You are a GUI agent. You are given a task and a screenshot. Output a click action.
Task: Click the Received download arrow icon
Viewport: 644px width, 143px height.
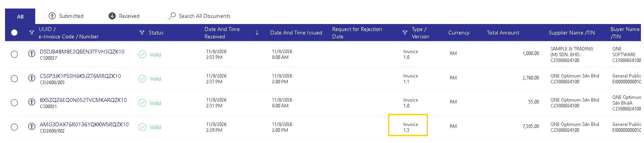pyautogui.click(x=112, y=16)
